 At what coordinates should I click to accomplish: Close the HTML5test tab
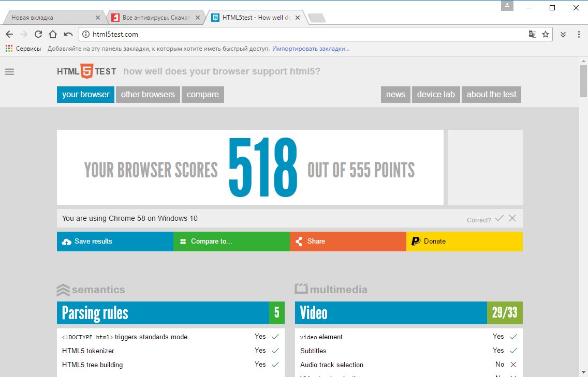(x=298, y=18)
